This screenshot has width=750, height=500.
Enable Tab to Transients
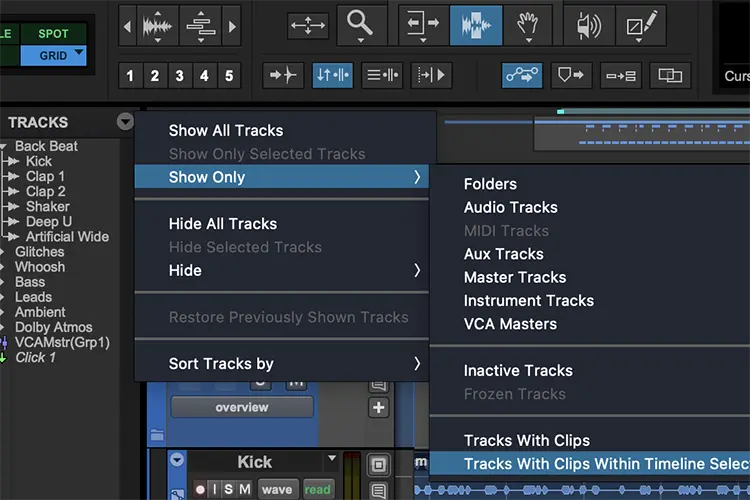(x=283, y=75)
